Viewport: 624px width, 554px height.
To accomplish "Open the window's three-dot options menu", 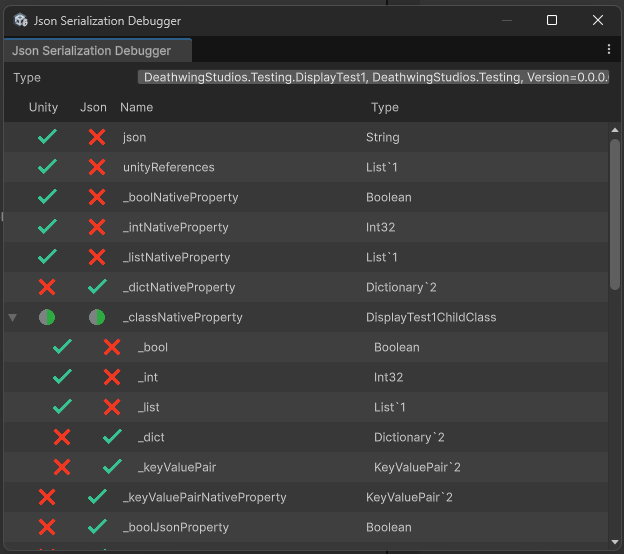I will point(609,49).
